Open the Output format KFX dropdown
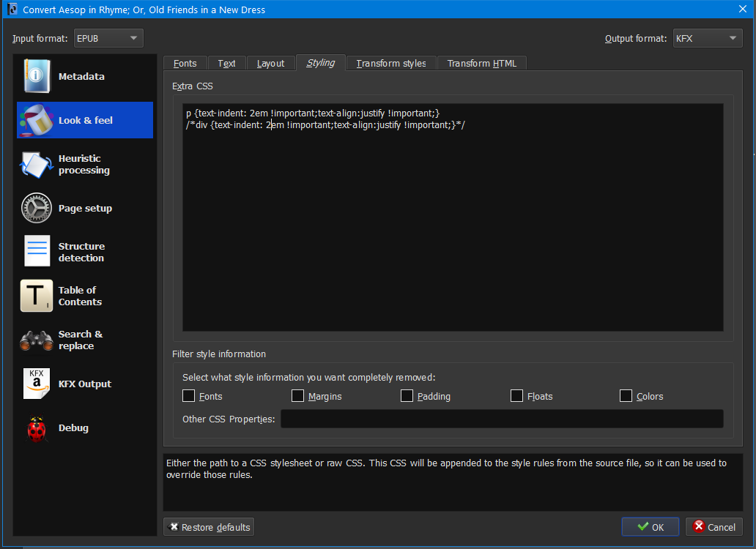Image resolution: width=756 pixels, height=549 pixels. 708,38
